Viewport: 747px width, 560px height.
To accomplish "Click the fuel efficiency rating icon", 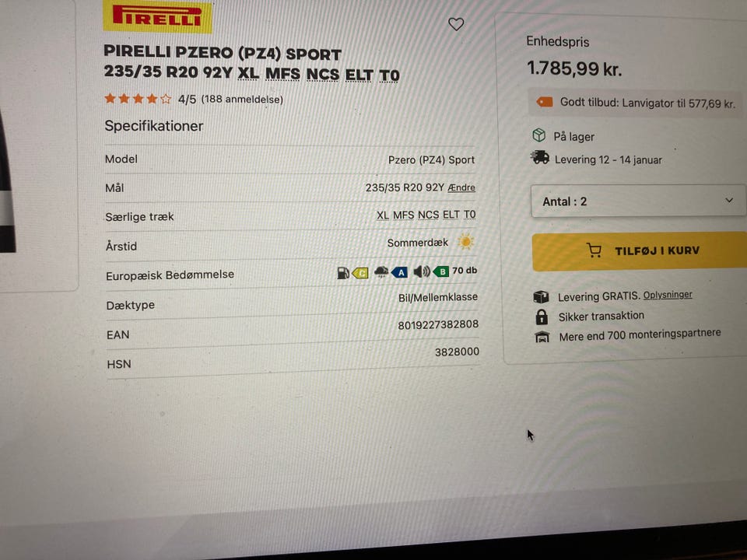I will (343, 273).
